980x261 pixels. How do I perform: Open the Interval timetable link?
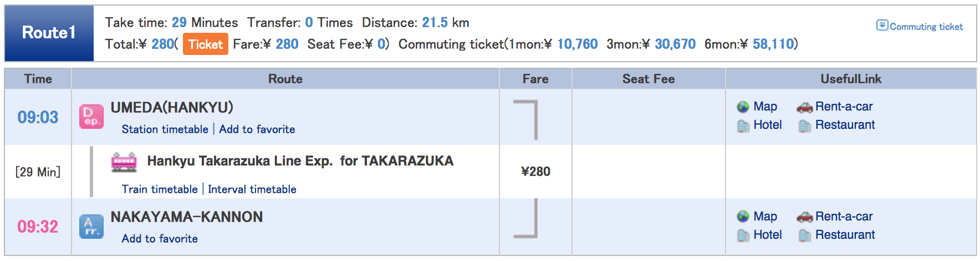pos(252,189)
